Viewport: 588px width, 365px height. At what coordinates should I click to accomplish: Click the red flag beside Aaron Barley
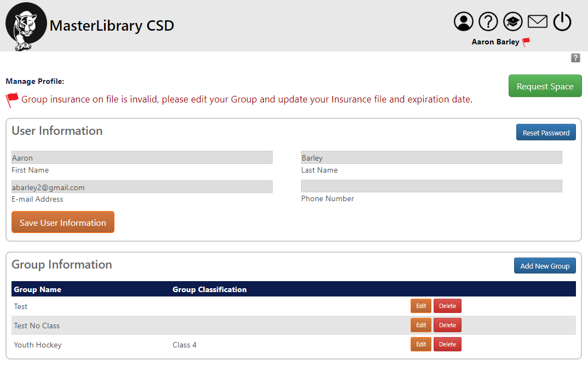[x=526, y=42]
